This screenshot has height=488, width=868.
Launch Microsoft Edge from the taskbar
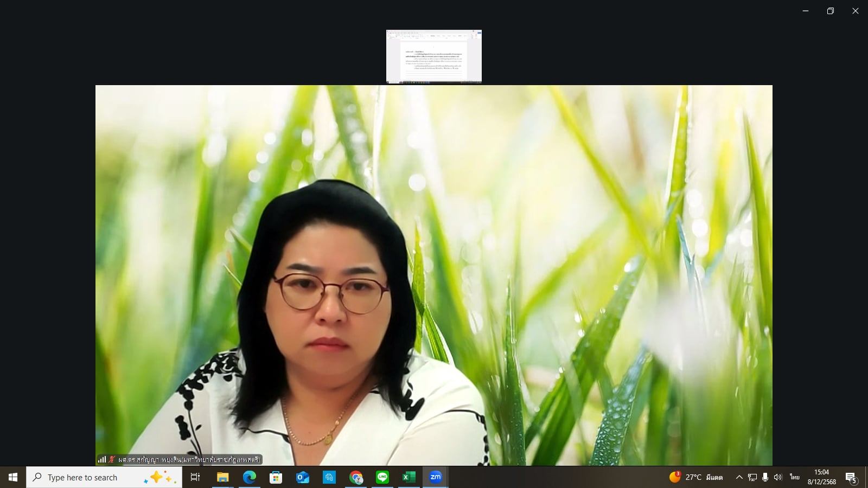pyautogui.click(x=249, y=477)
